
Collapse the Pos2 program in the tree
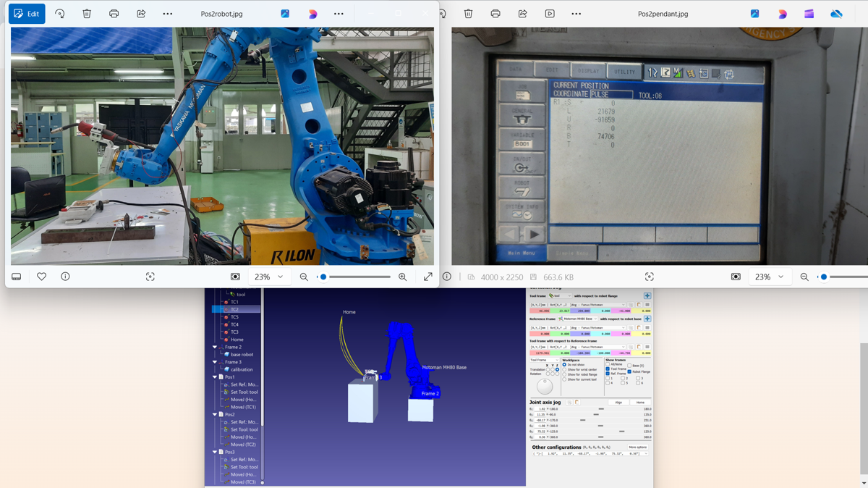[x=216, y=415]
